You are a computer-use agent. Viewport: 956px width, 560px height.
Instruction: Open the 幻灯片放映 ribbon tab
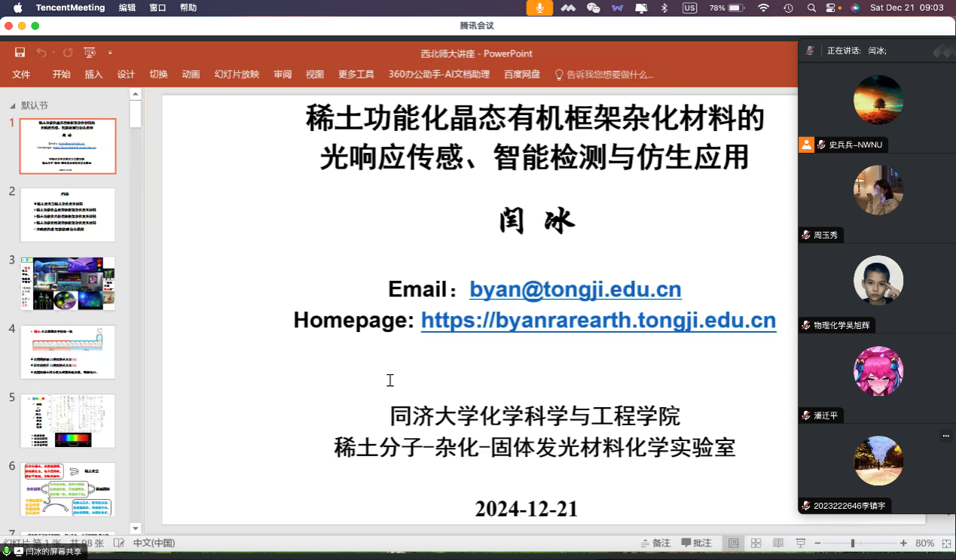tap(237, 75)
